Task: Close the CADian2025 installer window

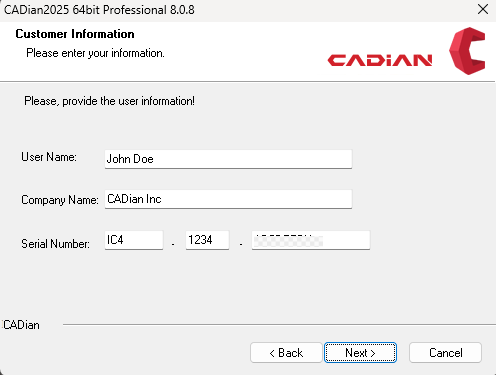Action: pos(483,9)
